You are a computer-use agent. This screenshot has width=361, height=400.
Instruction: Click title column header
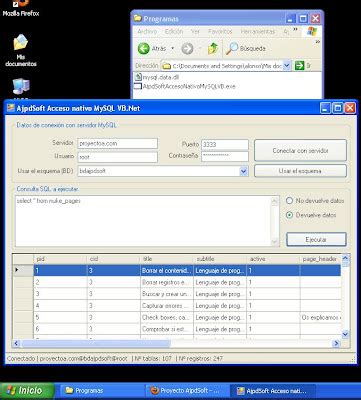(167, 259)
